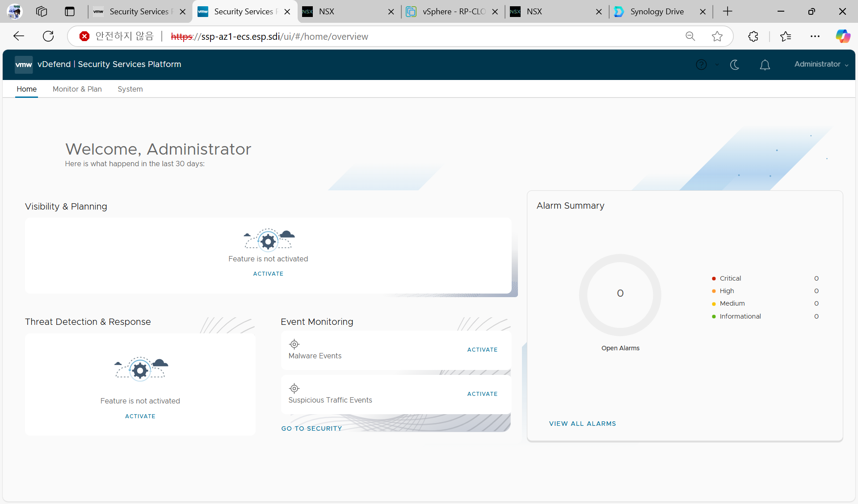Click the Suspicious Traffic Events target icon
Viewport: 858px width, 504px height.
click(294, 388)
